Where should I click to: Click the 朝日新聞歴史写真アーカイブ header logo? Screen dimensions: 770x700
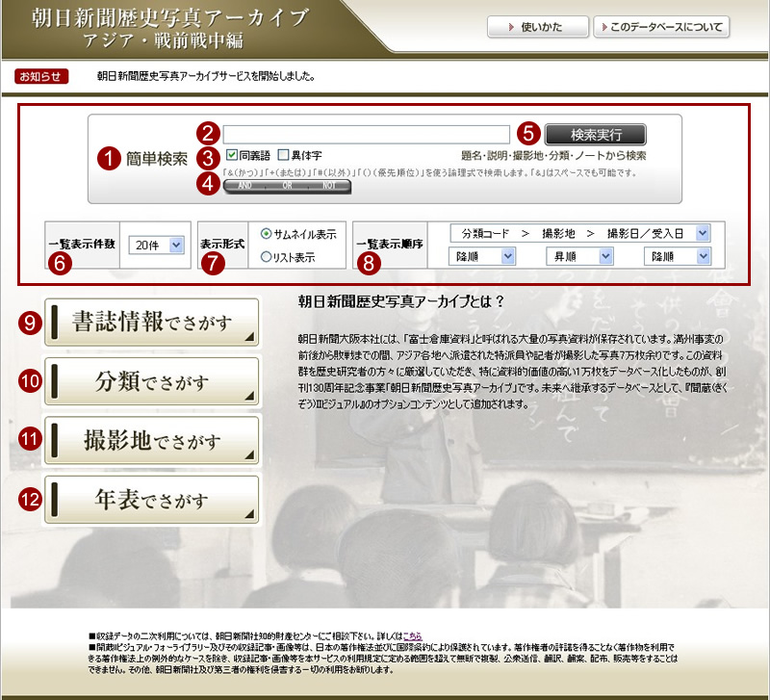[169, 29]
